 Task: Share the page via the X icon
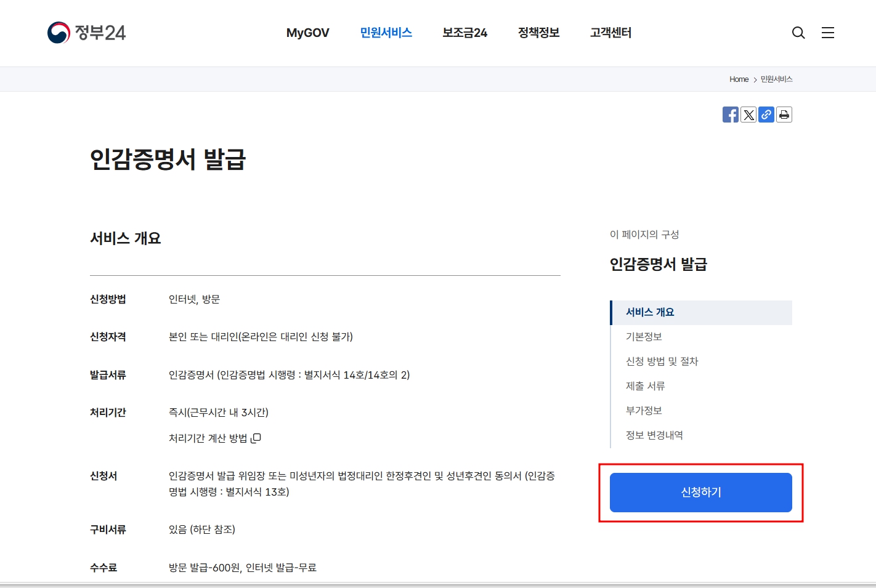point(748,114)
